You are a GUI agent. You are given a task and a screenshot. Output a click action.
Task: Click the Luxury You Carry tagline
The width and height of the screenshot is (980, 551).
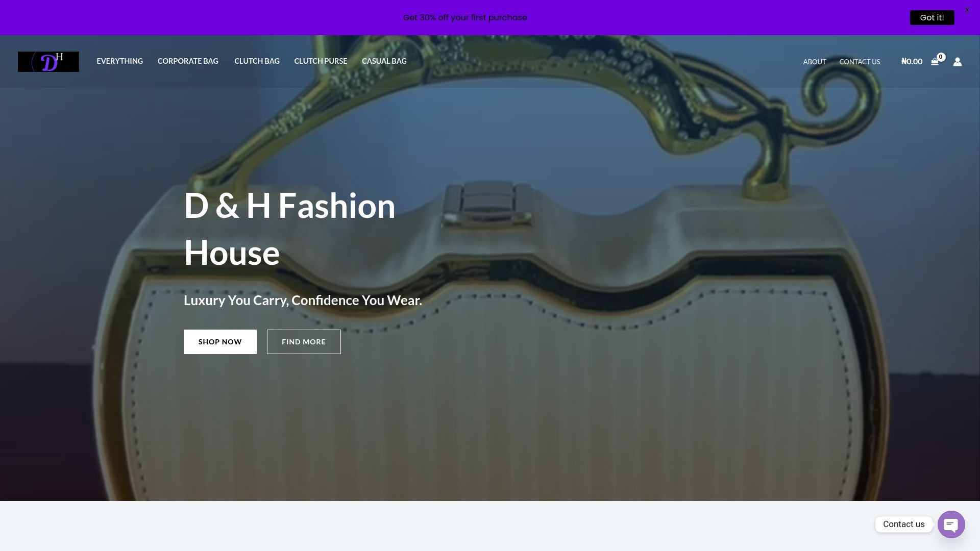[x=303, y=300]
